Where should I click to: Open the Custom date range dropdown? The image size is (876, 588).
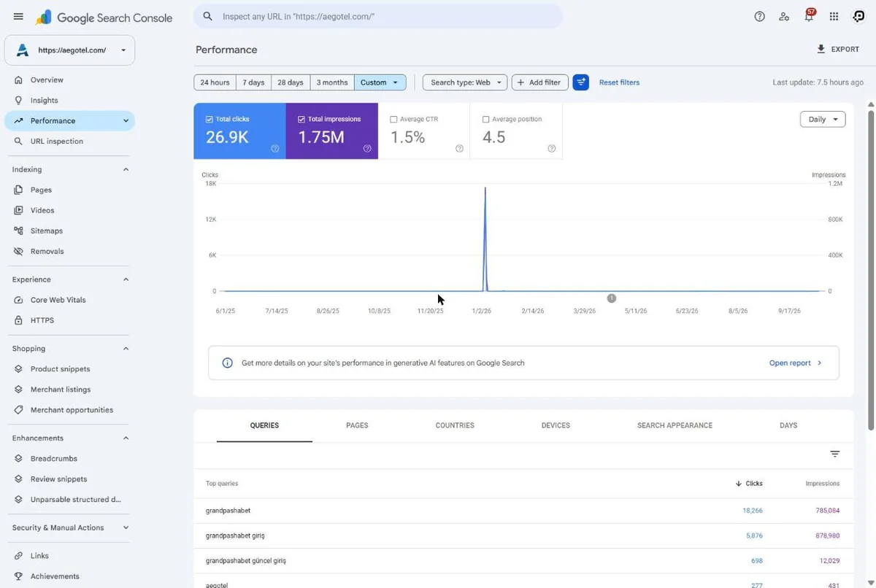pos(380,82)
